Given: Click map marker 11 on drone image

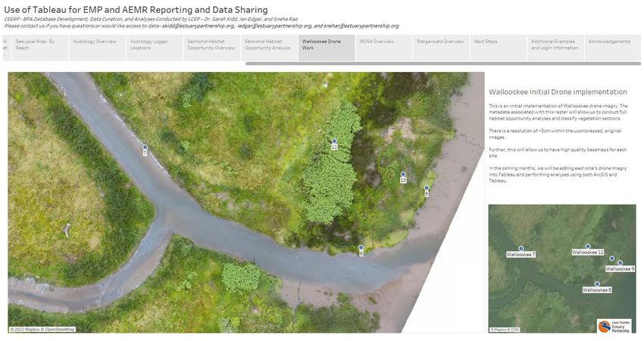Looking at the screenshot, I should pyautogui.click(x=334, y=142).
